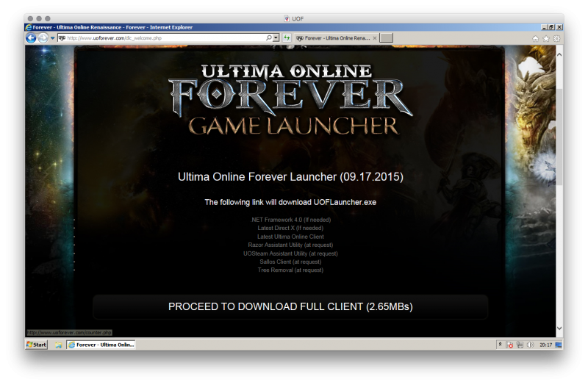Click Sallos Client (at request) text
Viewport: 588px width, 385px height.
pos(290,262)
